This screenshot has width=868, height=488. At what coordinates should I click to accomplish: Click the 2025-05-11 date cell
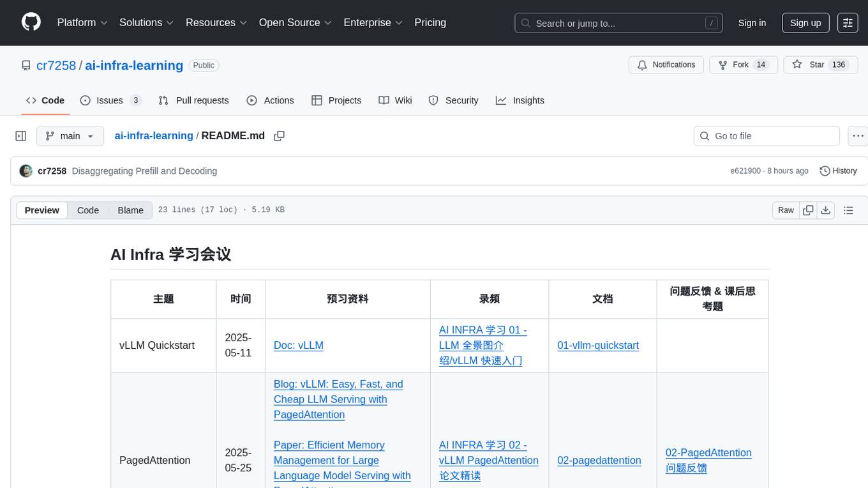(241, 346)
